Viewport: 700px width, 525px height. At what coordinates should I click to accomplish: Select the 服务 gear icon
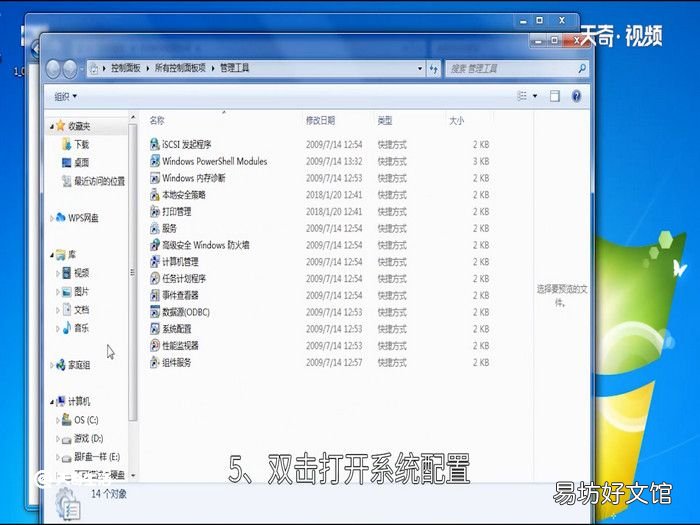pos(154,228)
